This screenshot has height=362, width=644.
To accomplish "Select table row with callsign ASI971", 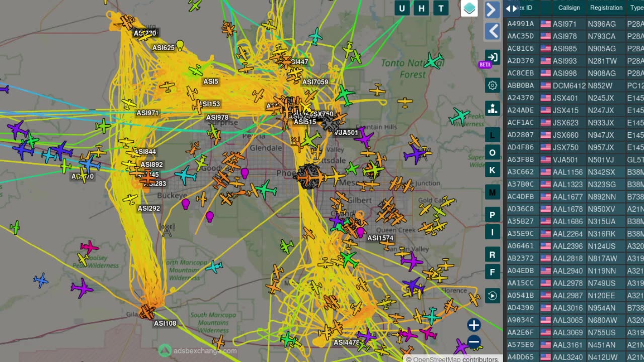I will (x=574, y=24).
